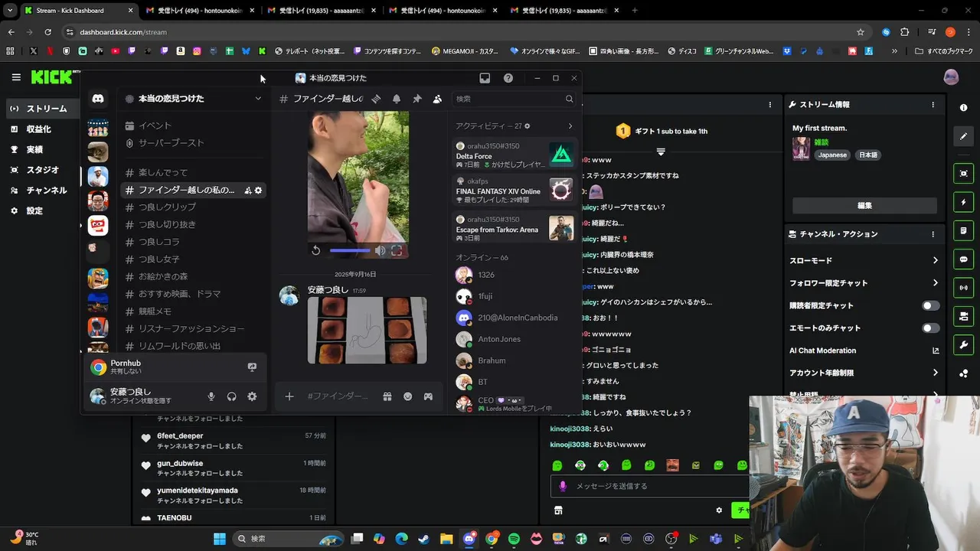980x551 pixels.
Task: Go to Discord home direct messages icon
Action: [x=98, y=99]
